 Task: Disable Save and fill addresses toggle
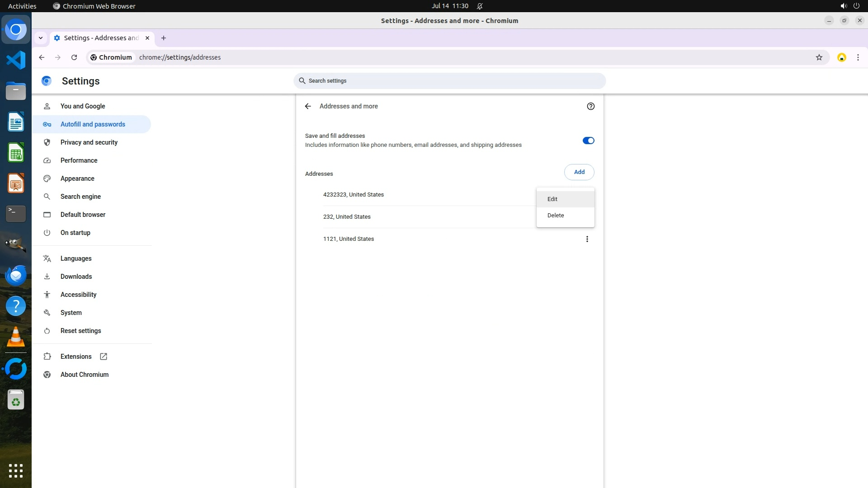pyautogui.click(x=588, y=141)
